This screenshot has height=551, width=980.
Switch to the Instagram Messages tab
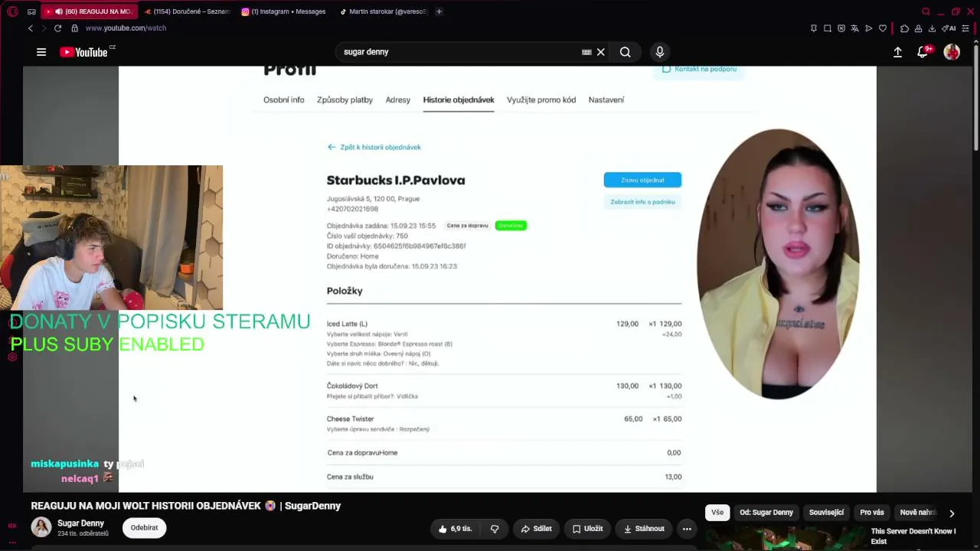[x=284, y=11]
